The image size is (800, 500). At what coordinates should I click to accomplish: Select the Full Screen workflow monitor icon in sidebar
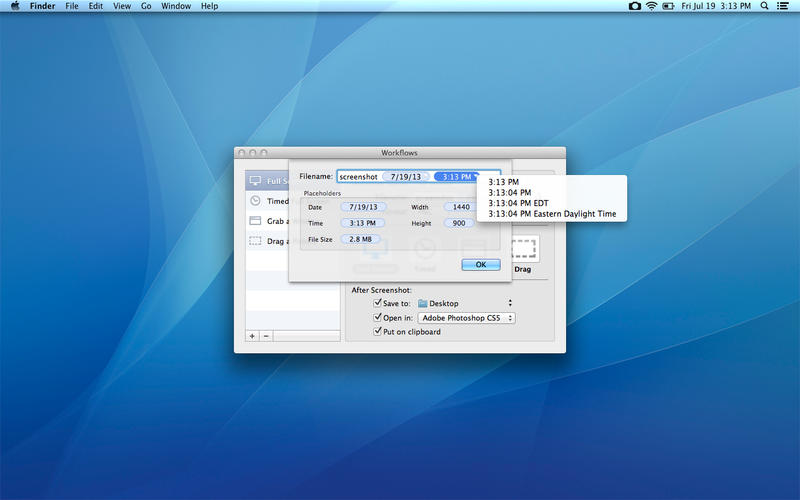tap(255, 181)
